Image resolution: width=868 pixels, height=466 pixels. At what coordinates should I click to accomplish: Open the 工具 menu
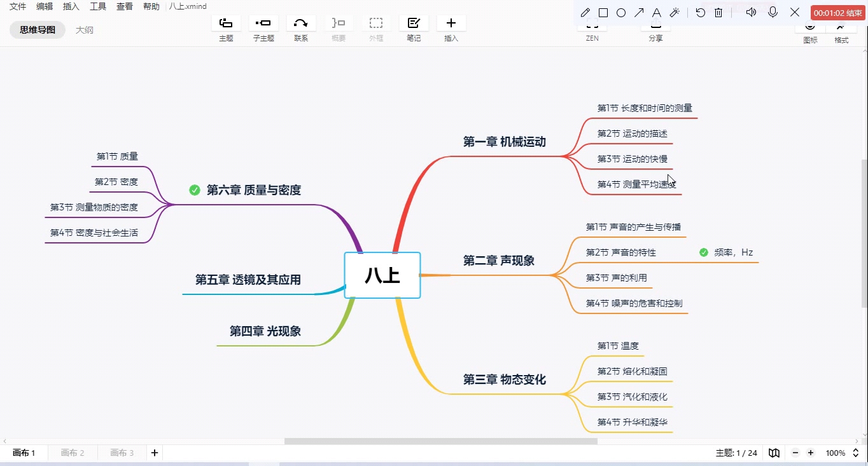(x=98, y=6)
